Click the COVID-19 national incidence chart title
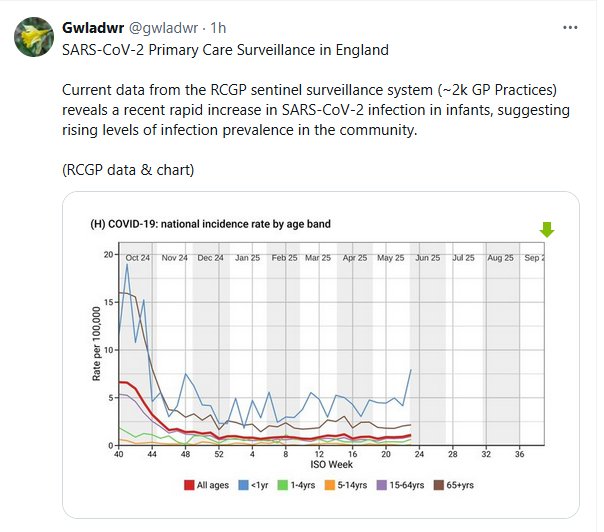Viewport: 604px width, 532px height. click(x=210, y=224)
